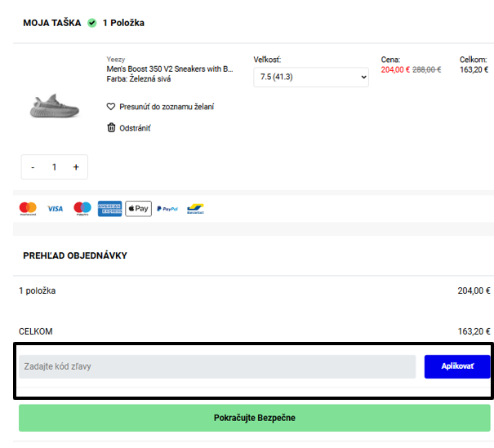Open the Veľkosť size dropdown
The image size is (494, 448).
click(311, 77)
